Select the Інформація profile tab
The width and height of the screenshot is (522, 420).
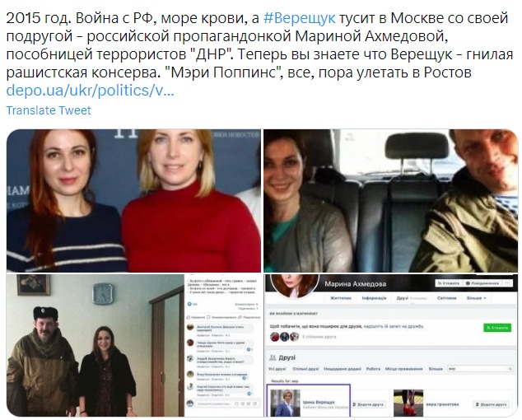pyautogui.click(x=374, y=298)
